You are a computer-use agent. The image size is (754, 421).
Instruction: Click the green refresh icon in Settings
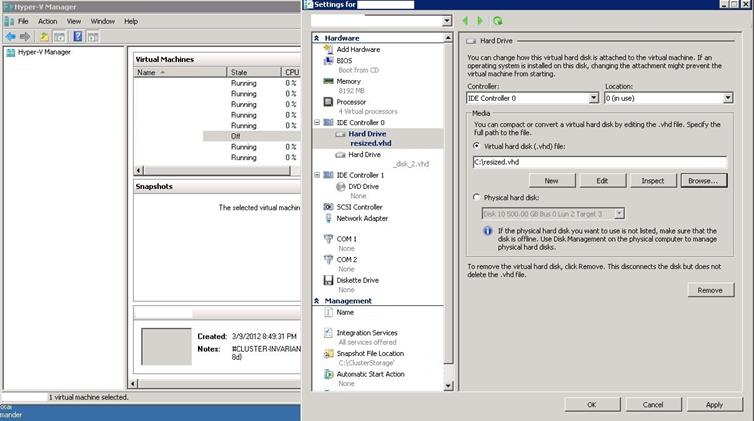(498, 20)
